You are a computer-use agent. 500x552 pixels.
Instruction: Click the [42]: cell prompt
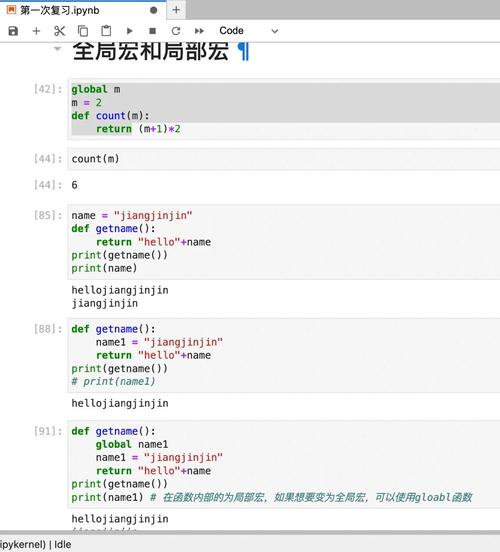point(48,89)
